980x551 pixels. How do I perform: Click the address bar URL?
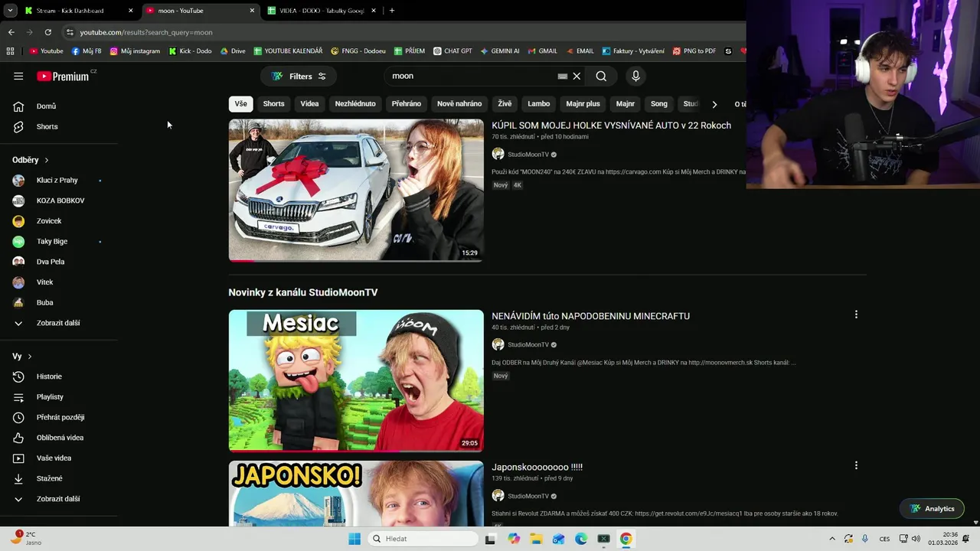click(146, 32)
